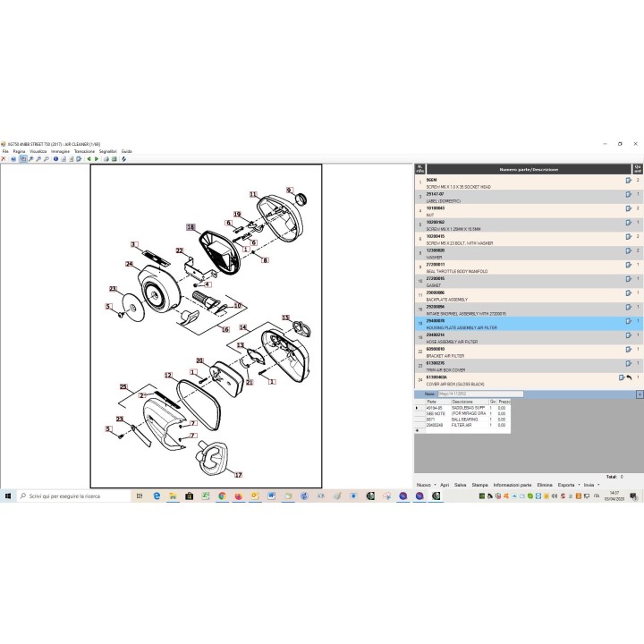The width and height of the screenshot is (644, 644).
Task: Click the lightning bolt toolbar icon
Action: point(123,159)
